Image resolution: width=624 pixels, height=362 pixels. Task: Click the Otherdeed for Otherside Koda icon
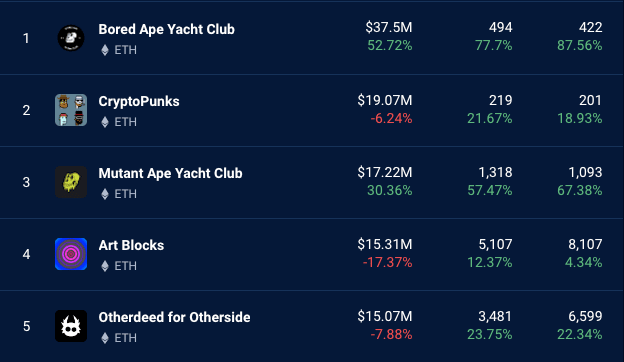point(71,326)
